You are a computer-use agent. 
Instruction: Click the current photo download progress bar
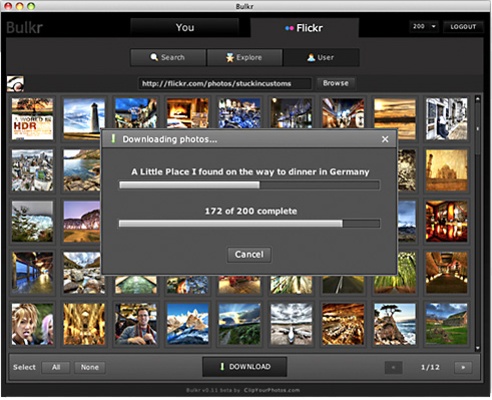(x=249, y=185)
